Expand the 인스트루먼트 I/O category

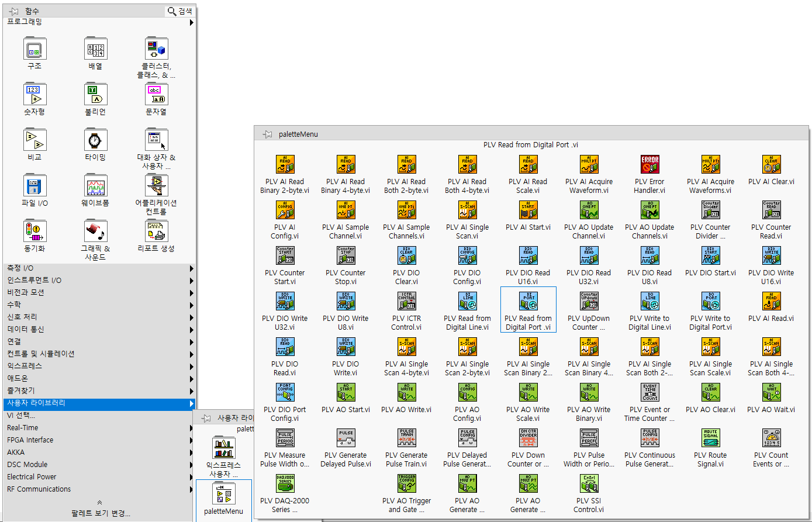click(99, 281)
